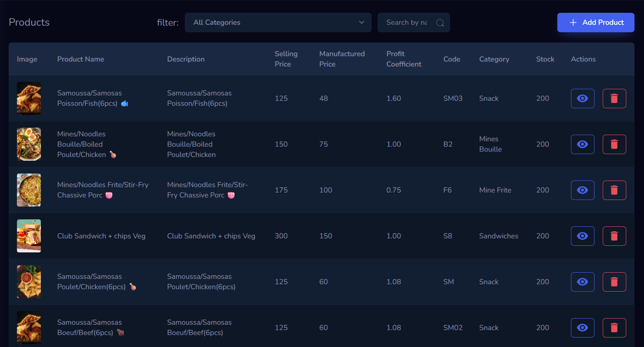Toggle visibility eye for Samoussa Poulet/Chicken row
644x347 pixels.
[582, 282]
